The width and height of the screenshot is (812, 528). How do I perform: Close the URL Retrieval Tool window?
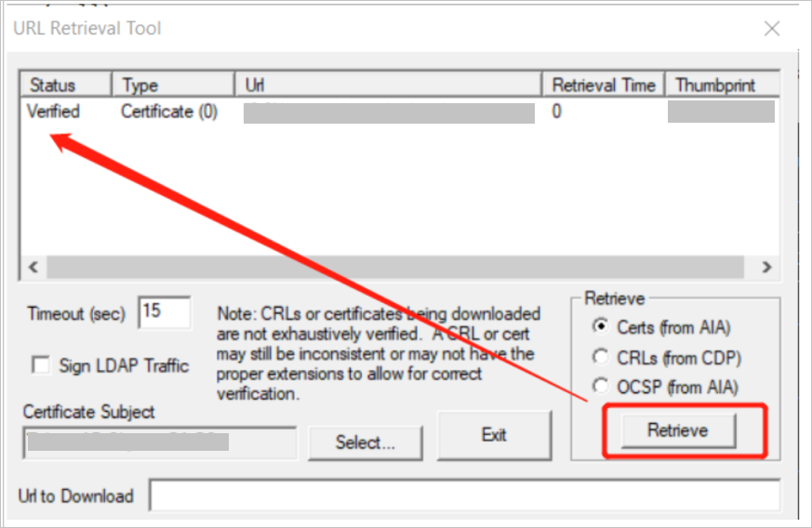pos(772,29)
